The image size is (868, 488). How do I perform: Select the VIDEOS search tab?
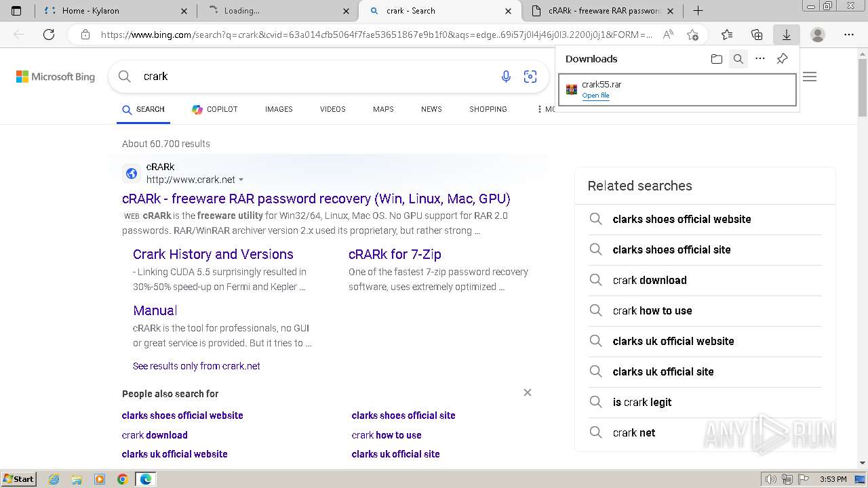333,109
